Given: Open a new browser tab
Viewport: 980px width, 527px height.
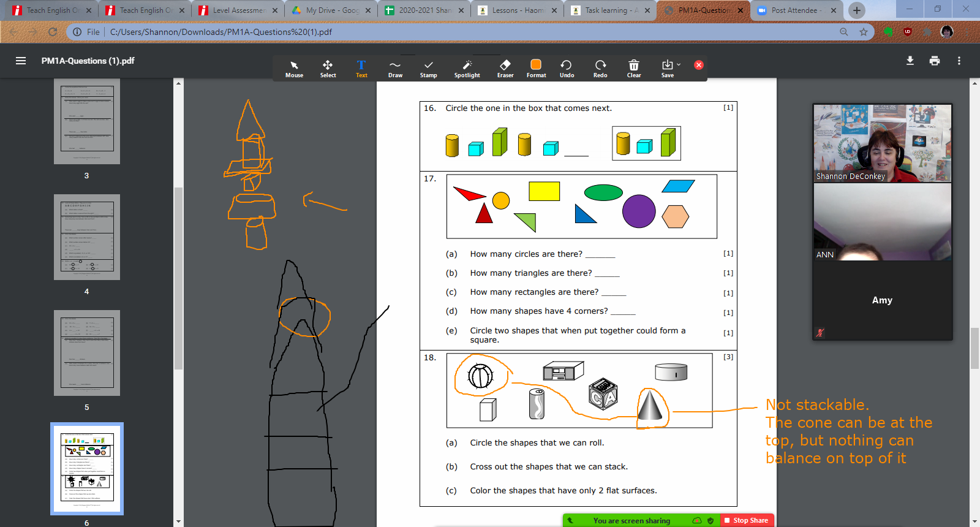Looking at the screenshot, I should (857, 10).
